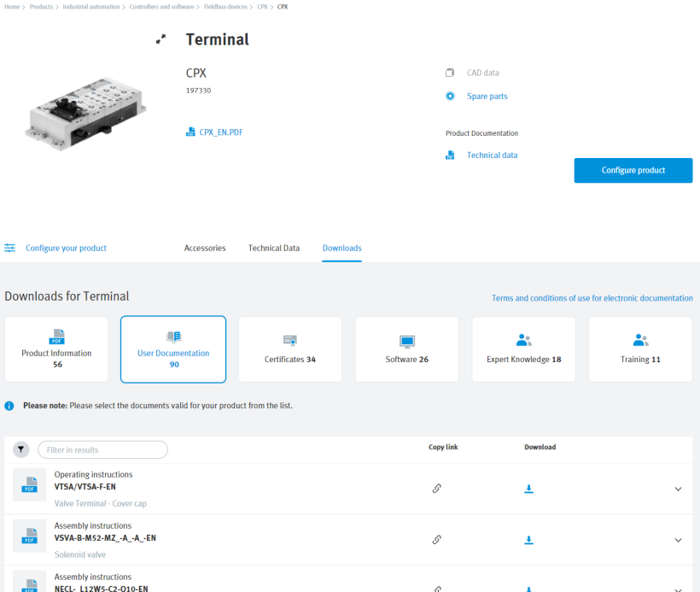The image size is (700, 592).
Task: Expand the VTSA/VTSA-F-EN row details
Action: tap(678, 489)
